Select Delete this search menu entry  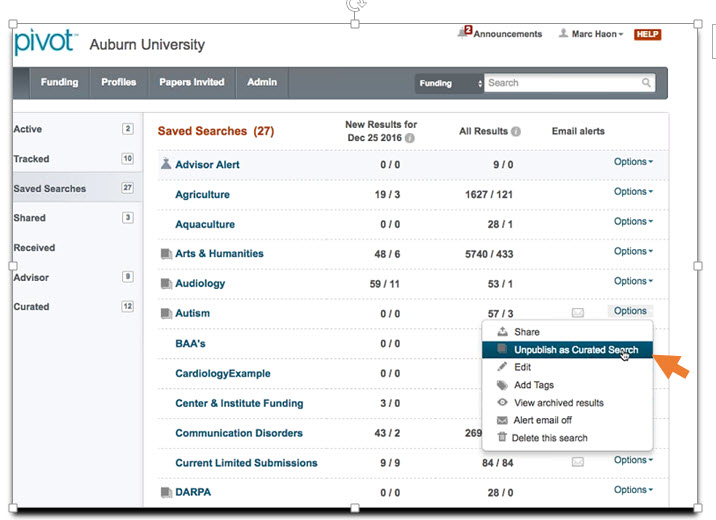point(549,438)
